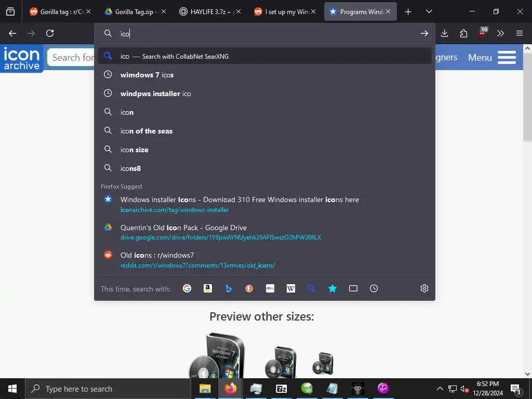
Task: Open the green disc app on the taskbar
Action: (x=307, y=389)
